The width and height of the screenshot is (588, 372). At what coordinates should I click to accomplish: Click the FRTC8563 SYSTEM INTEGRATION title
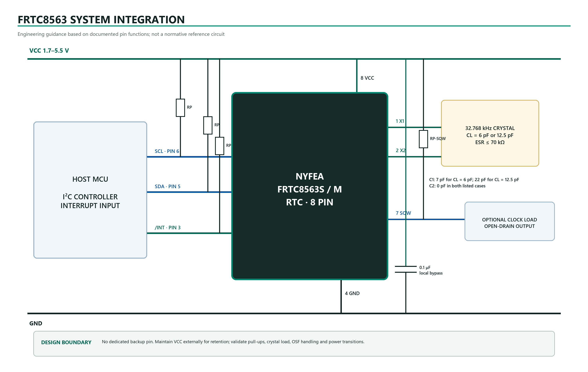[x=101, y=20]
